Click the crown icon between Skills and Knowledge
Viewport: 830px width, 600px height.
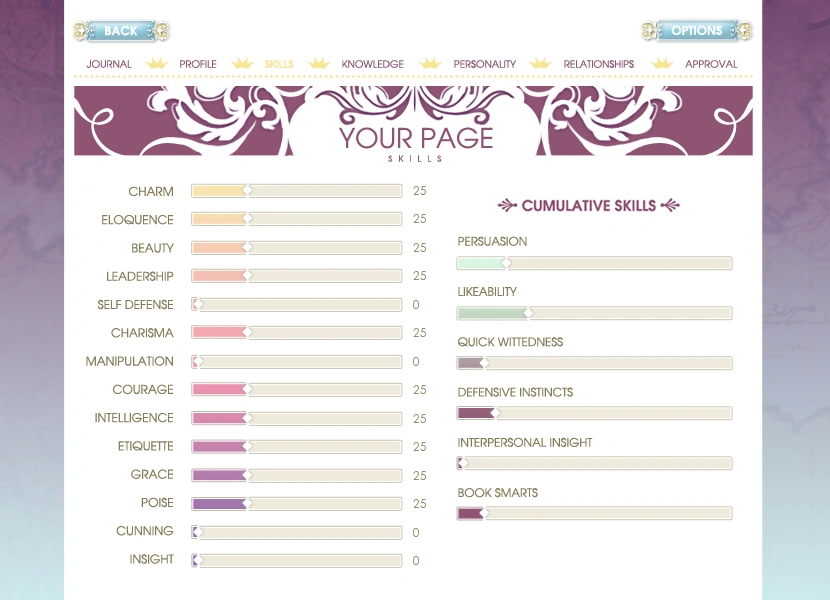[319, 62]
